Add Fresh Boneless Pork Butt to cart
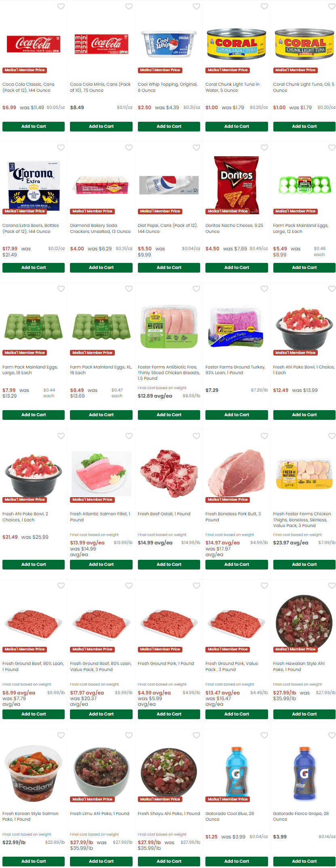Viewport: 336px width, 868px height. click(237, 565)
